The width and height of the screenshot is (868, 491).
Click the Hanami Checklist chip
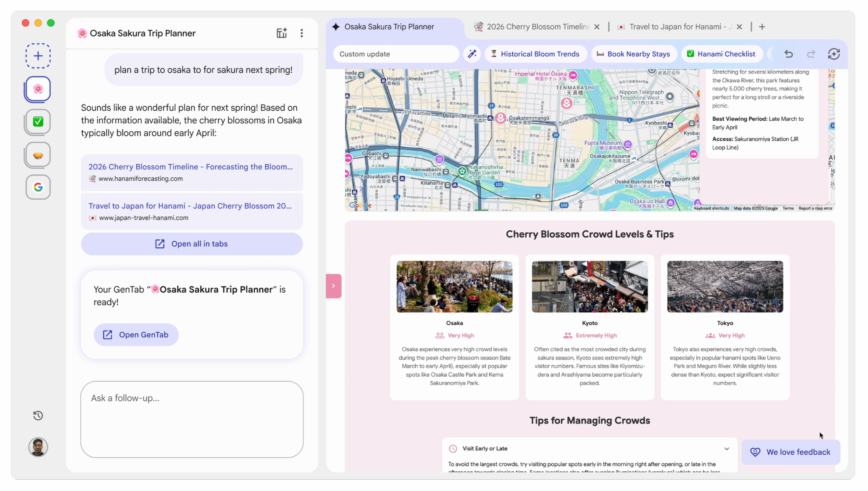pyautogui.click(x=721, y=54)
